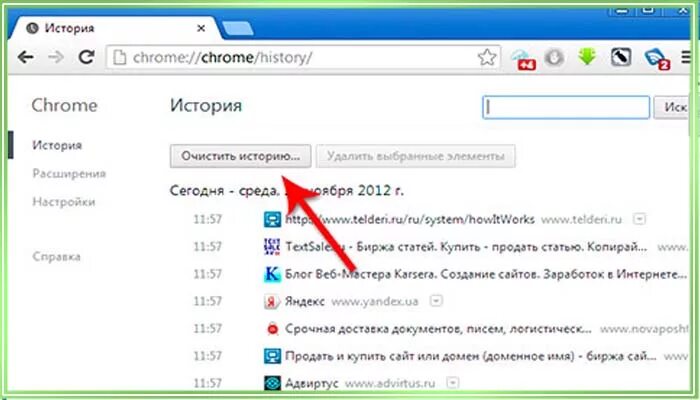Click the search button beside the search field

pos(673,108)
